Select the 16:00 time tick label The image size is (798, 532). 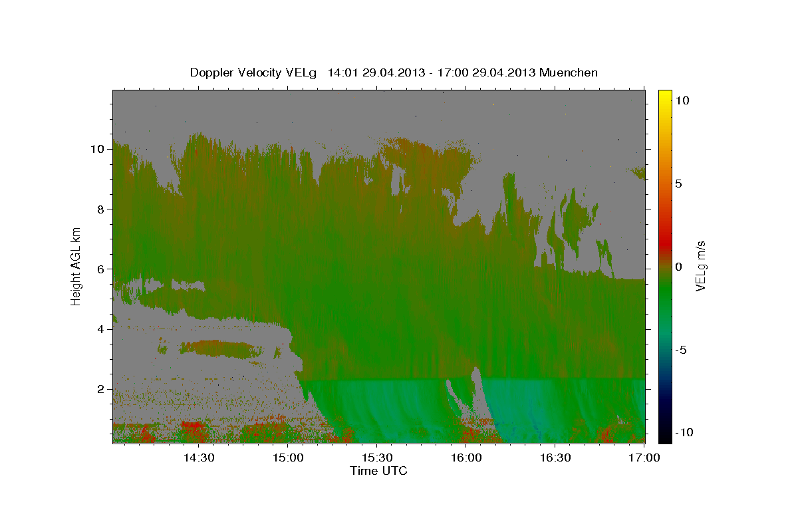tap(465, 458)
